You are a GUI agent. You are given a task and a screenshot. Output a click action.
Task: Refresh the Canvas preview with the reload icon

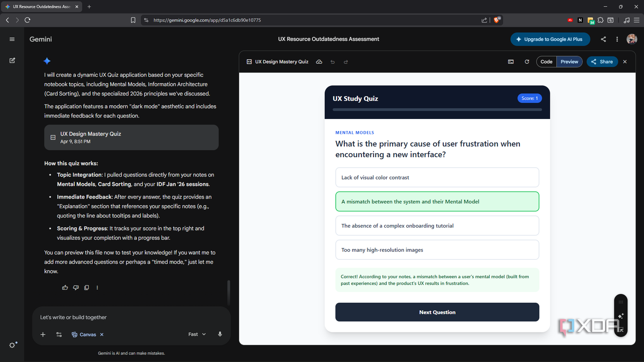tap(527, 62)
